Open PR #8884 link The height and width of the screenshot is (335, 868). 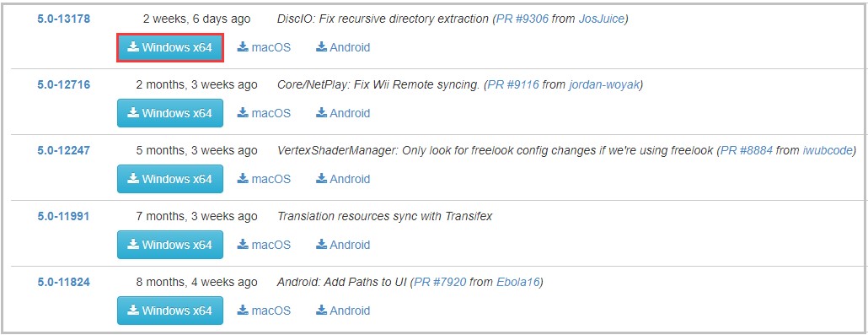(x=746, y=151)
